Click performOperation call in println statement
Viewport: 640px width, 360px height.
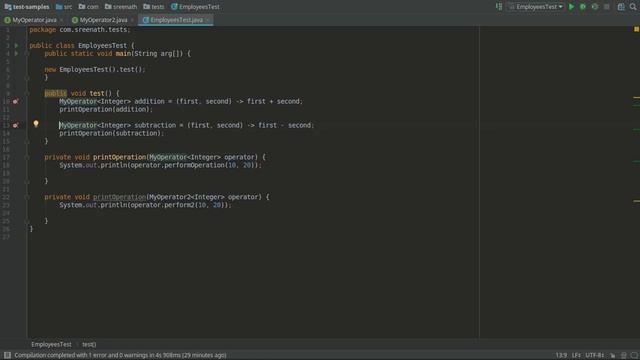(195, 165)
